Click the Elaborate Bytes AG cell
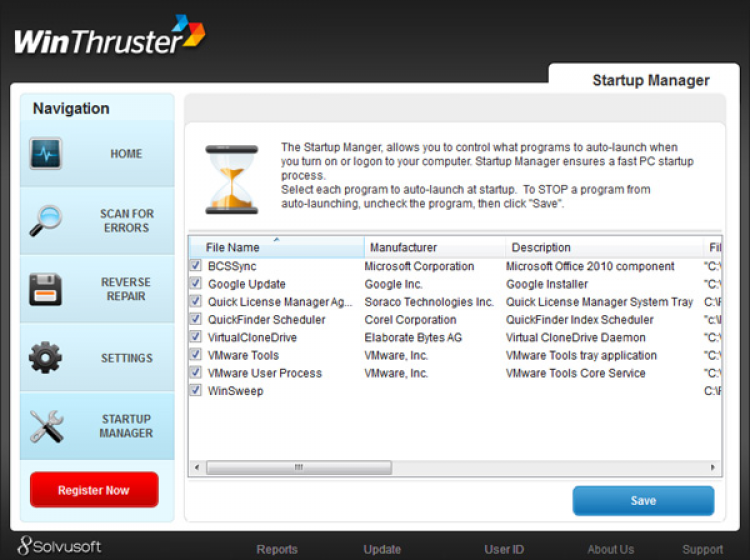The width and height of the screenshot is (750, 560). coord(413,338)
